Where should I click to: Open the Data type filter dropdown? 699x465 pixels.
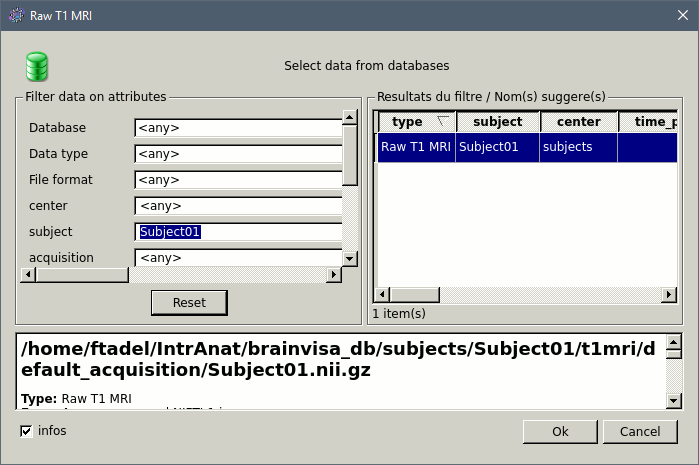pos(238,154)
